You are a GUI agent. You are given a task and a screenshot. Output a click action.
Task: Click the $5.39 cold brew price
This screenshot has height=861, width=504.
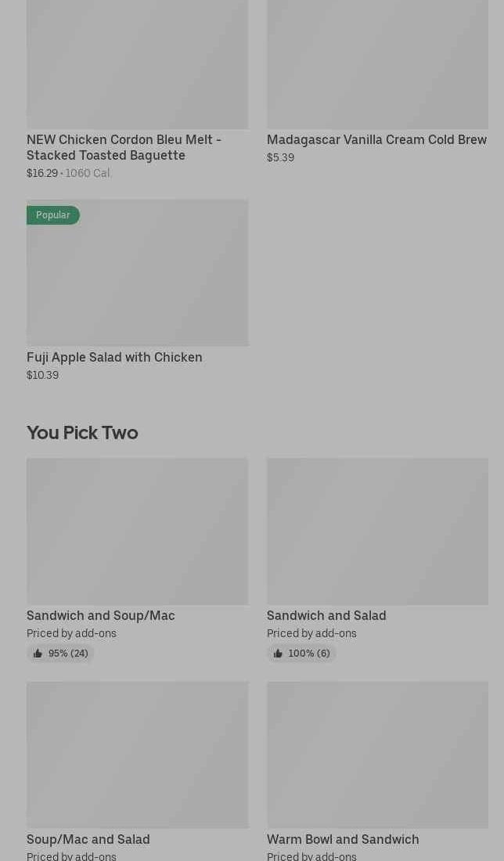[280, 157]
